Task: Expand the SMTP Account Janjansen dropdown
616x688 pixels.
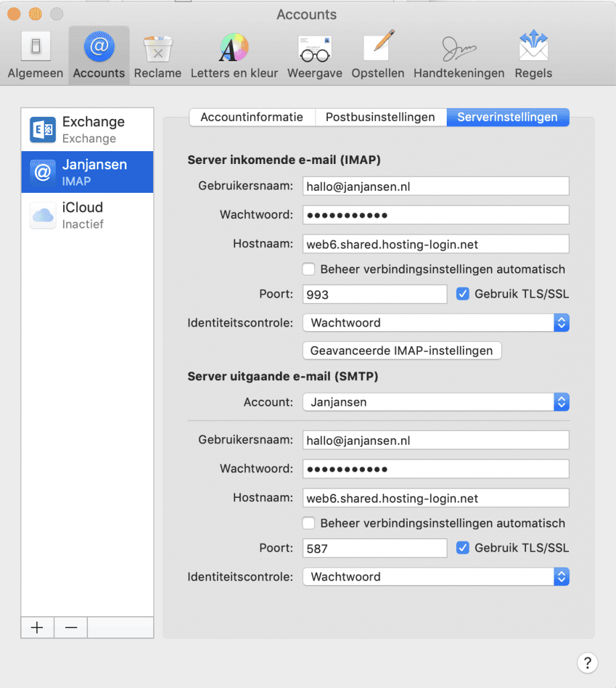Action: click(435, 402)
